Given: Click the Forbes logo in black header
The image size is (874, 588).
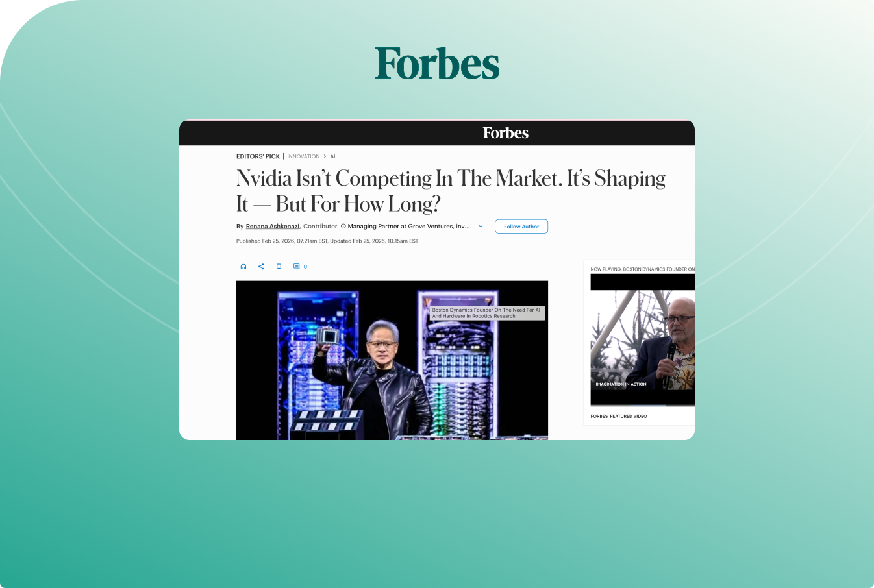Looking at the screenshot, I should pyautogui.click(x=505, y=133).
